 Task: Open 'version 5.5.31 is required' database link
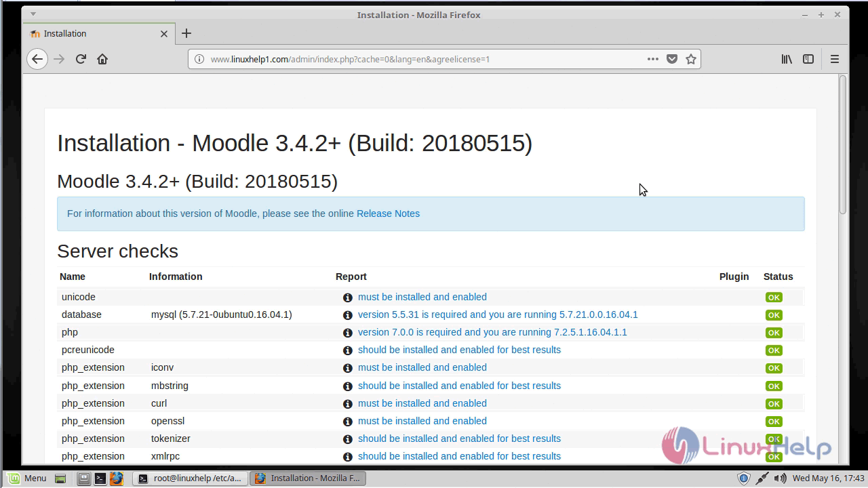tap(498, 314)
